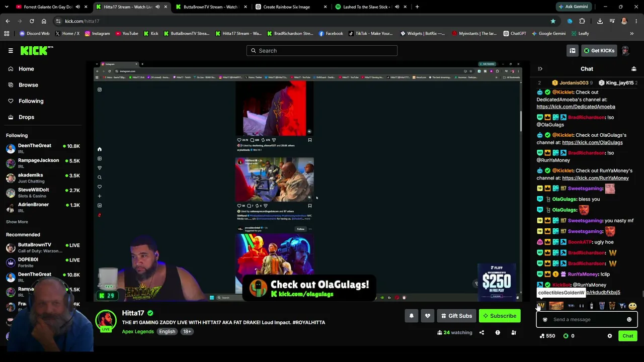The width and height of the screenshot is (644, 362).
Task: Open the chat settings gear
Action: (610, 336)
